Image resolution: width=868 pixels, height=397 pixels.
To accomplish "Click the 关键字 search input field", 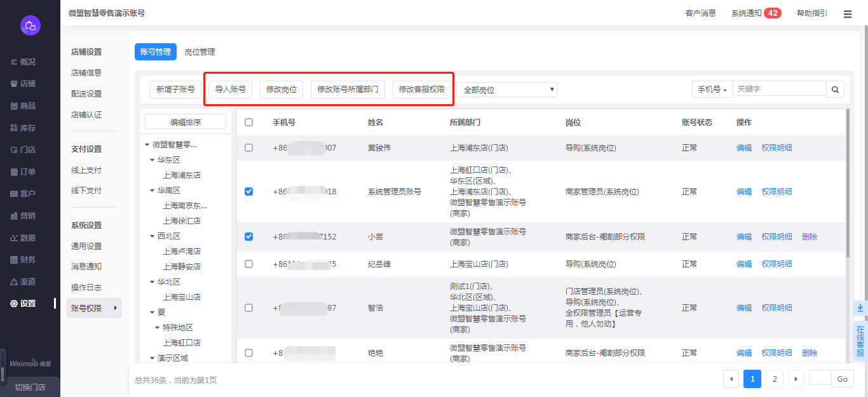I will point(780,89).
